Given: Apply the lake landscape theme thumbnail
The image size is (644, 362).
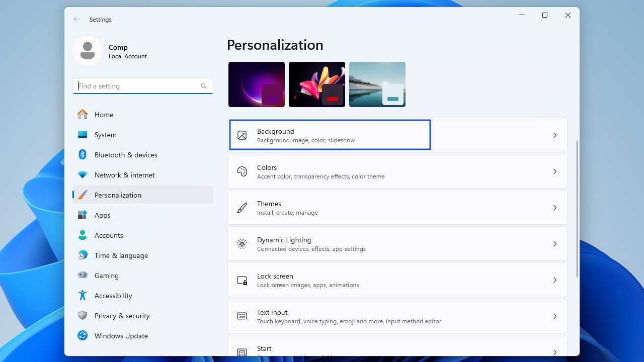Looking at the screenshot, I should click(x=377, y=84).
